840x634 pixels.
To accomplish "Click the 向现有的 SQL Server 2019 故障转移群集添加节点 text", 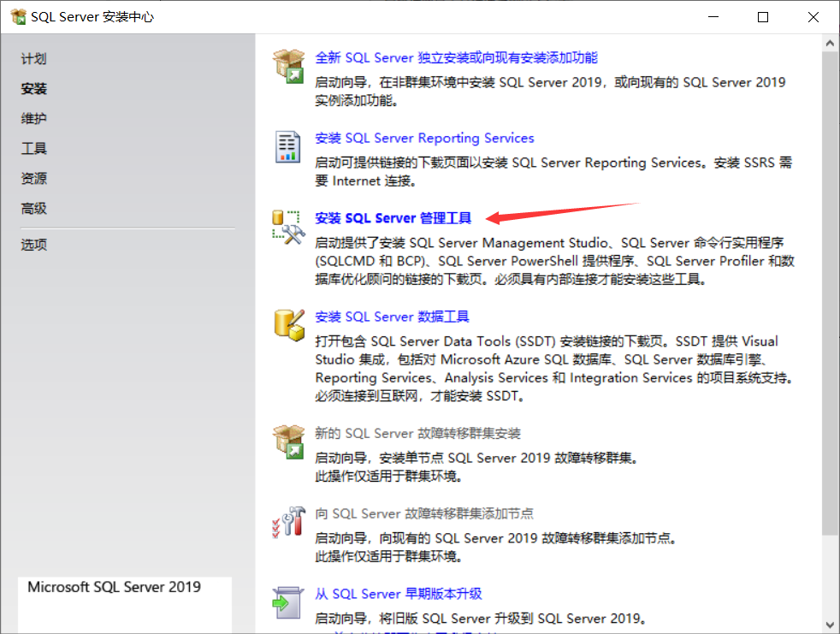I will click(x=495, y=539).
